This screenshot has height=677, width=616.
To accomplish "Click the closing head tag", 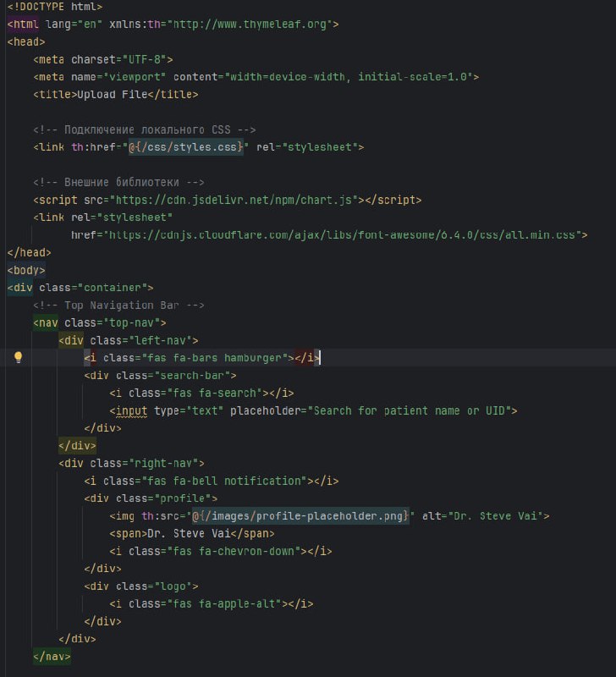I will [29, 252].
